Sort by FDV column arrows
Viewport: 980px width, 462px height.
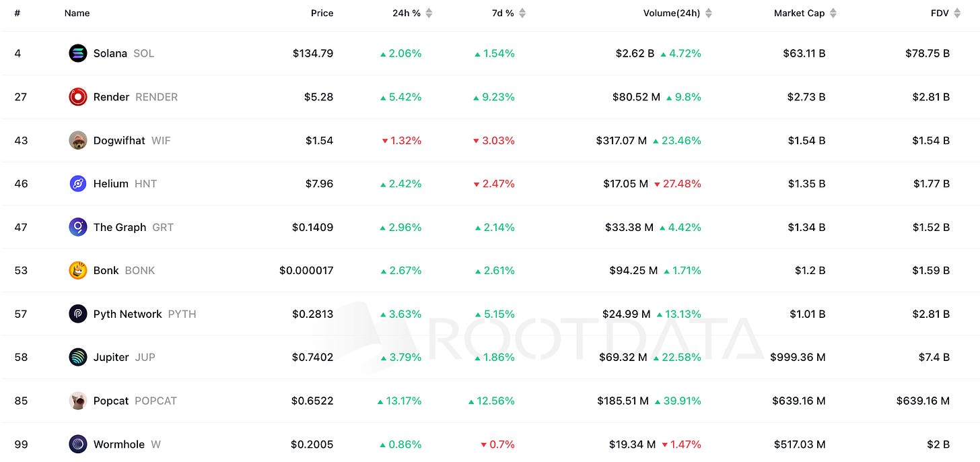pos(957,13)
